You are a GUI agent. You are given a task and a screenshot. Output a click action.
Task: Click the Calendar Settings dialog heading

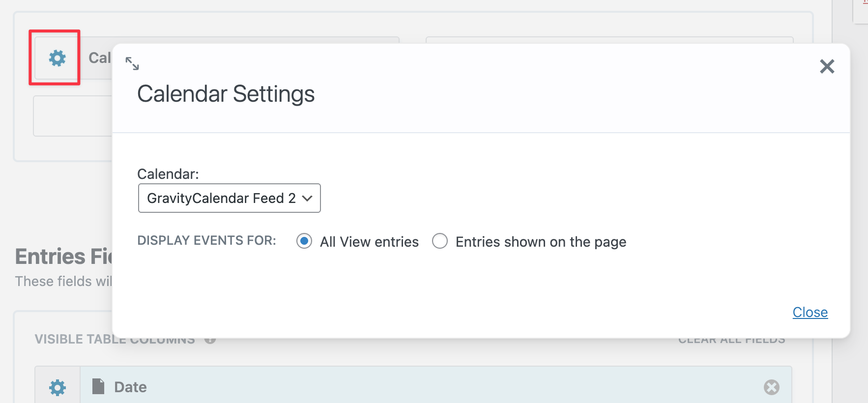click(226, 94)
